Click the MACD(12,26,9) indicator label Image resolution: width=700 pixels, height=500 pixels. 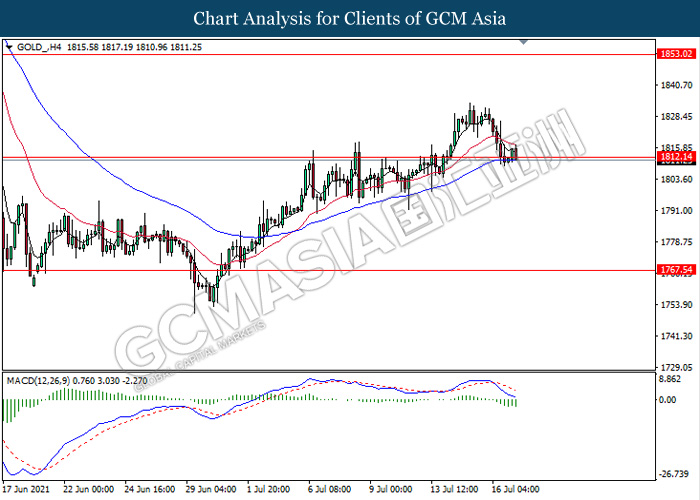46,381
